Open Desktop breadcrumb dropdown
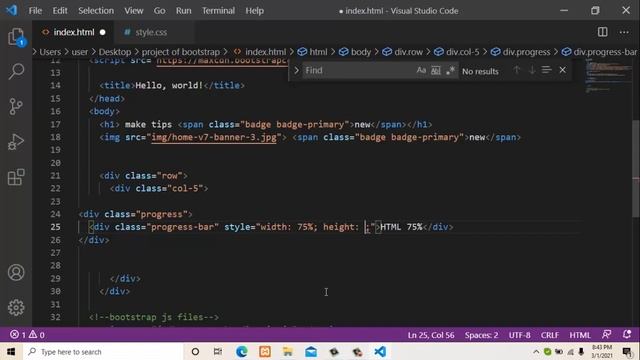Viewport: 640px width, 360px height. [115, 52]
